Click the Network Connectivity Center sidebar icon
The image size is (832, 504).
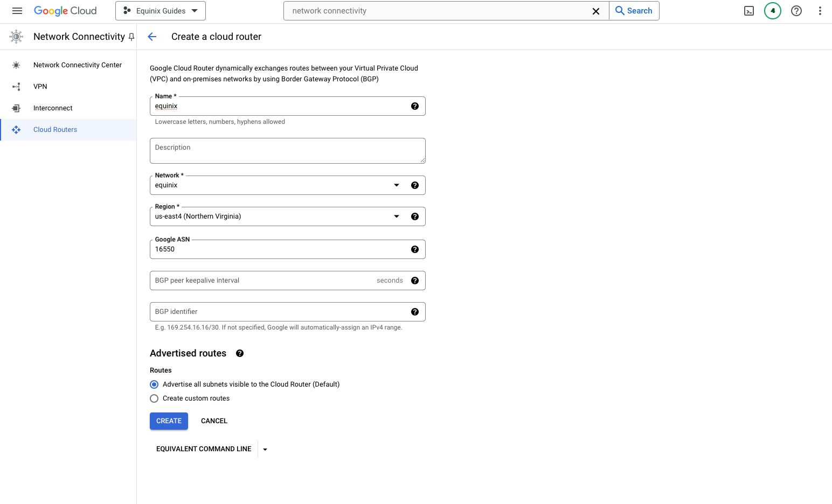[x=16, y=65]
